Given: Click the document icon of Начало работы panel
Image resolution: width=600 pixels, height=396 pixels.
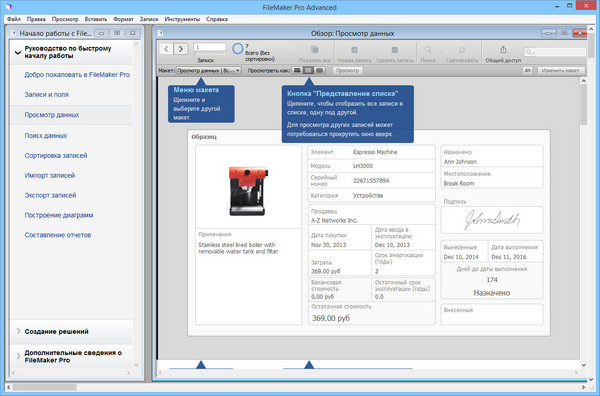Looking at the screenshot, I should click(14, 33).
